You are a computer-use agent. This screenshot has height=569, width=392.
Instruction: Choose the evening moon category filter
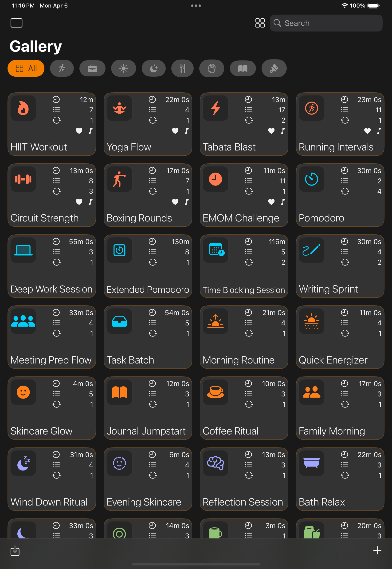tap(153, 68)
